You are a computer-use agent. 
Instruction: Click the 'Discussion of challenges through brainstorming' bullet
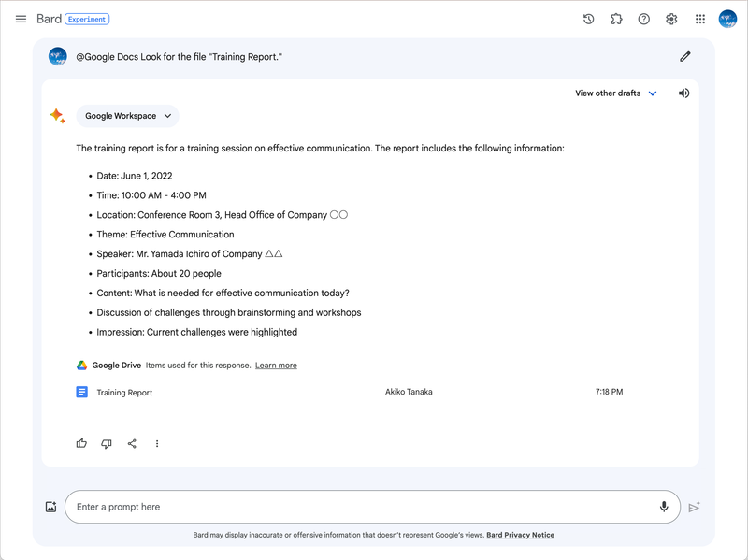click(x=229, y=313)
